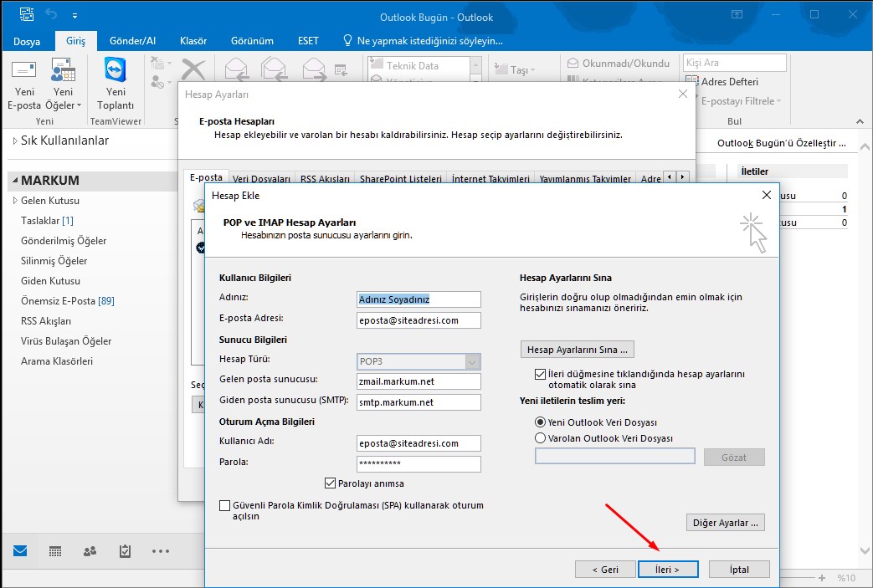Switch to SharePoint Listeleri tab
The width and height of the screenshot is (873, 588).
(400, 178)
